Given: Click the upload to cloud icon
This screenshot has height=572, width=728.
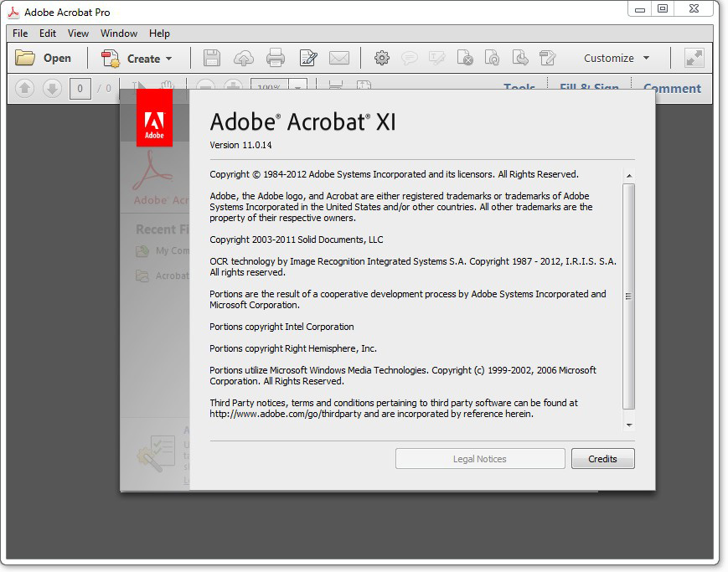Looking at the screenshot, I should (243, 58).
